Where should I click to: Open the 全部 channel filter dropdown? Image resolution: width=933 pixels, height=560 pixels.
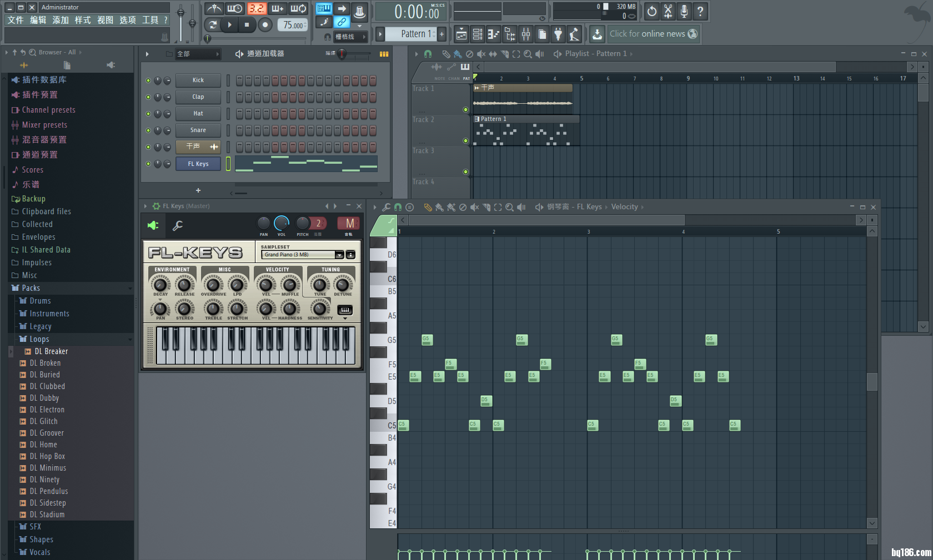click(x=198, y=54)
